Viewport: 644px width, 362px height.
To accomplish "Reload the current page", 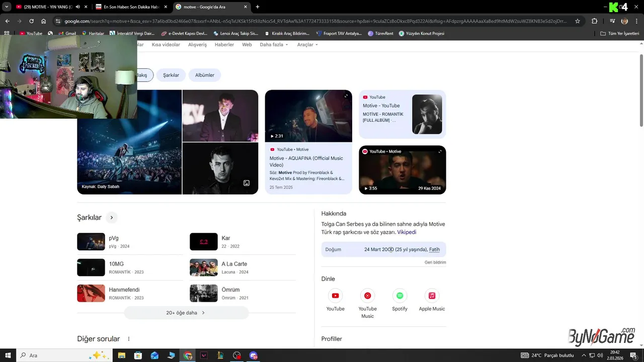I will tap(31, 21).
